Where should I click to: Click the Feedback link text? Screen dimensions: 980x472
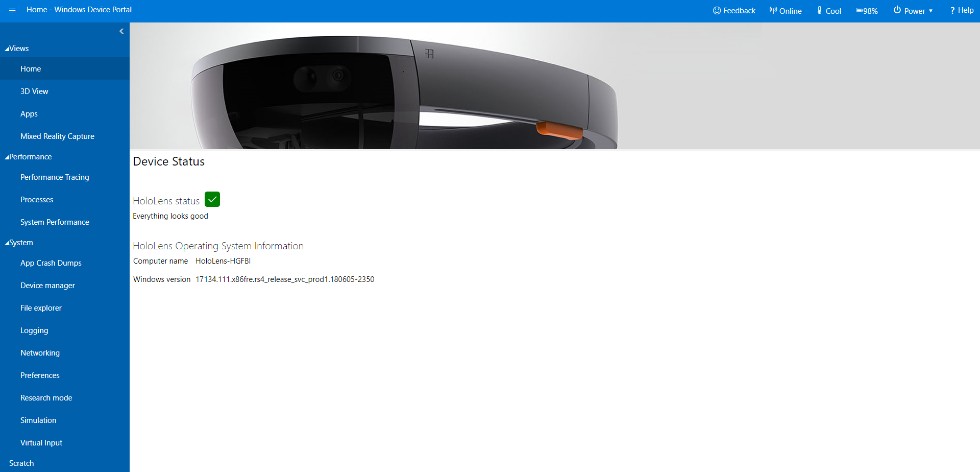[x=739, y=11]
